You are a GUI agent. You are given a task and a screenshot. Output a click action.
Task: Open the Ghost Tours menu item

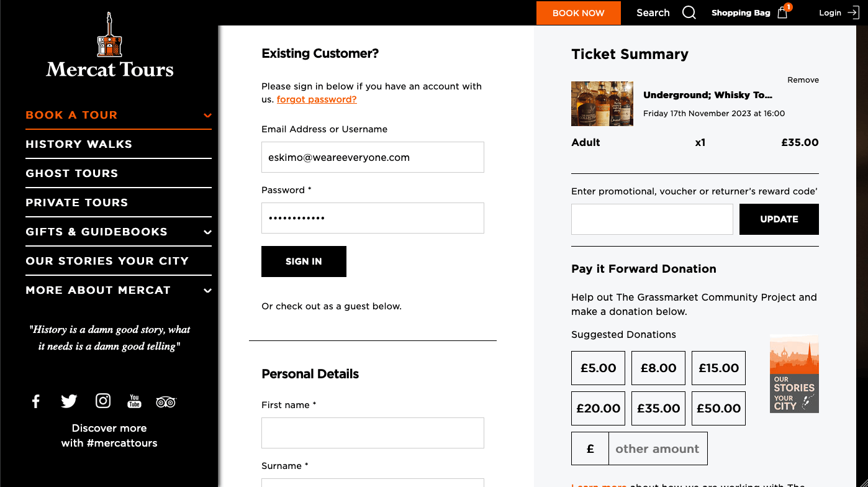(x=72, y=173)
